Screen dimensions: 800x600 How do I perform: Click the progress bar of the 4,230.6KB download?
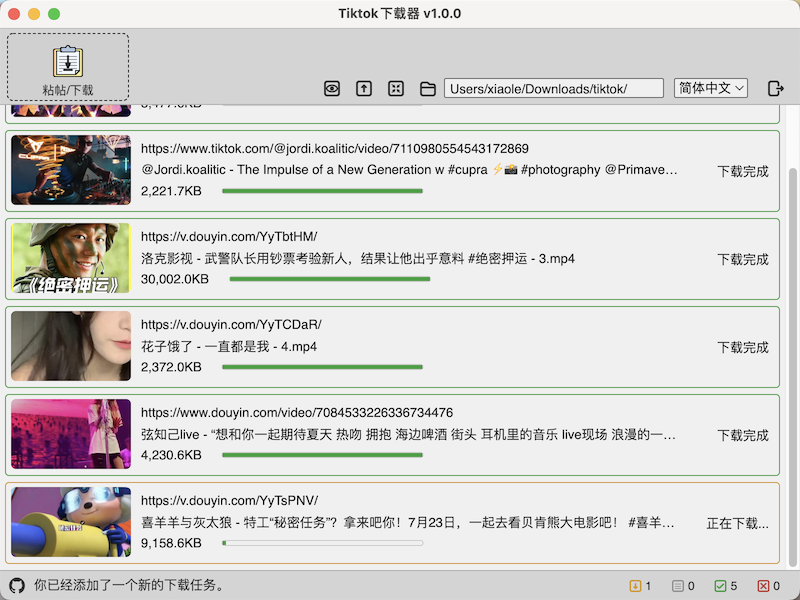pyautogui.click(x=322, y=455)
